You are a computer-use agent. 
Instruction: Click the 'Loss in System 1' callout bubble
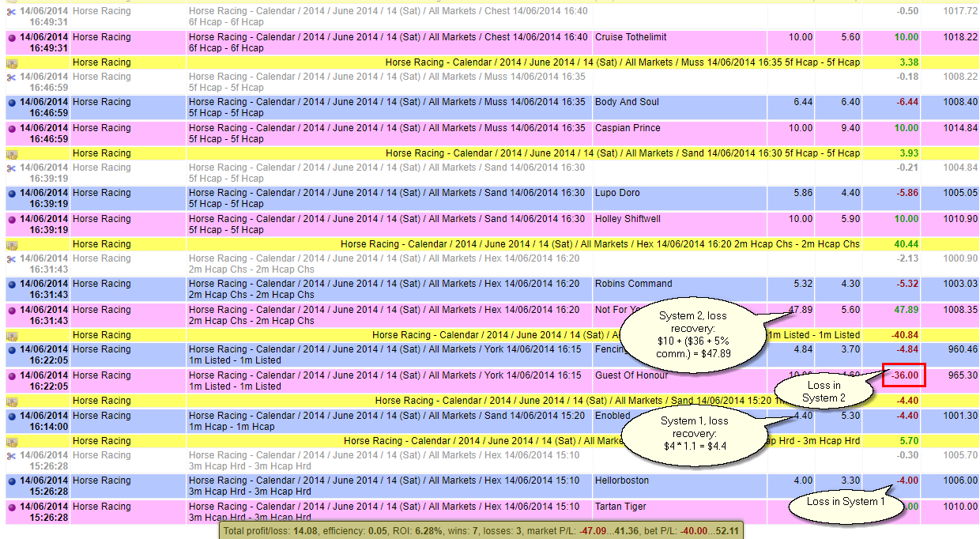pyautogui.click(x=842, y=502)
